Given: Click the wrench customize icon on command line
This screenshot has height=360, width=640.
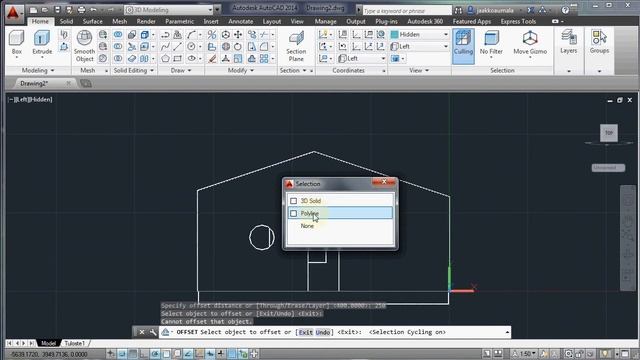Looking at the screenshot, I should pyautogui.click(x=153, y=332).
